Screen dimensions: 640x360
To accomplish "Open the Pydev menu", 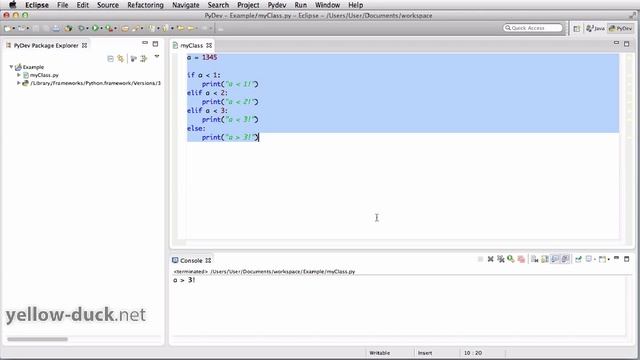I will [x=277, y=5].
